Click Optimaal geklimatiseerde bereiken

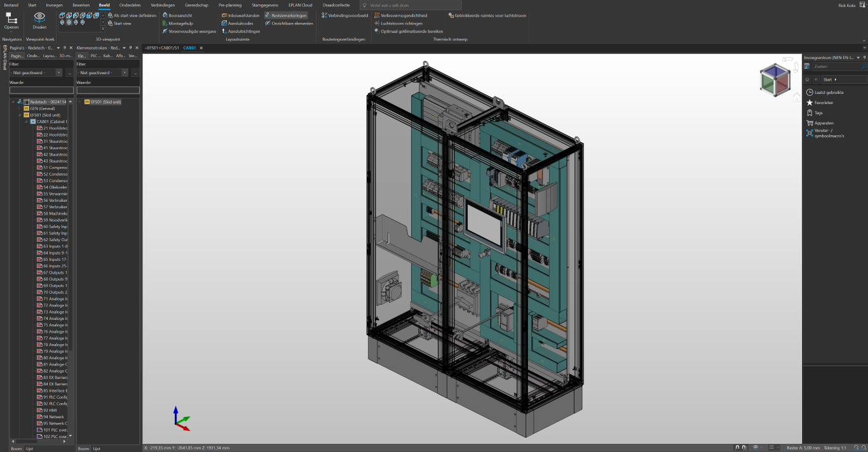408,31
